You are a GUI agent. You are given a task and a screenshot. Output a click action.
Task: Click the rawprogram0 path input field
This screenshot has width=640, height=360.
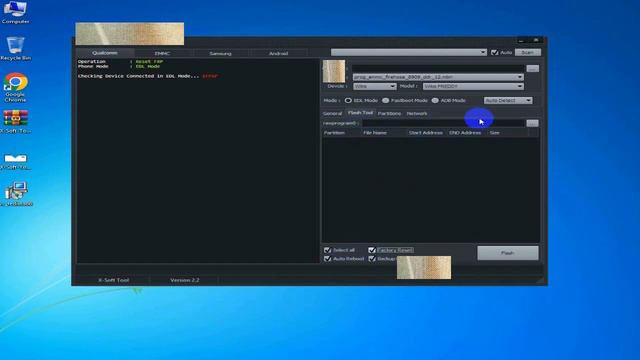click(x=443, y=123)
